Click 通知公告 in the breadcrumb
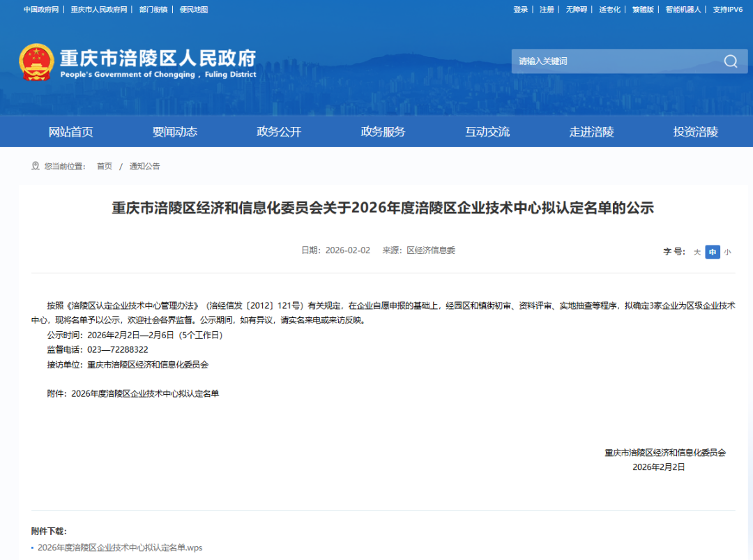This screenshot has width=753, height=560. [x=144, y=166]
